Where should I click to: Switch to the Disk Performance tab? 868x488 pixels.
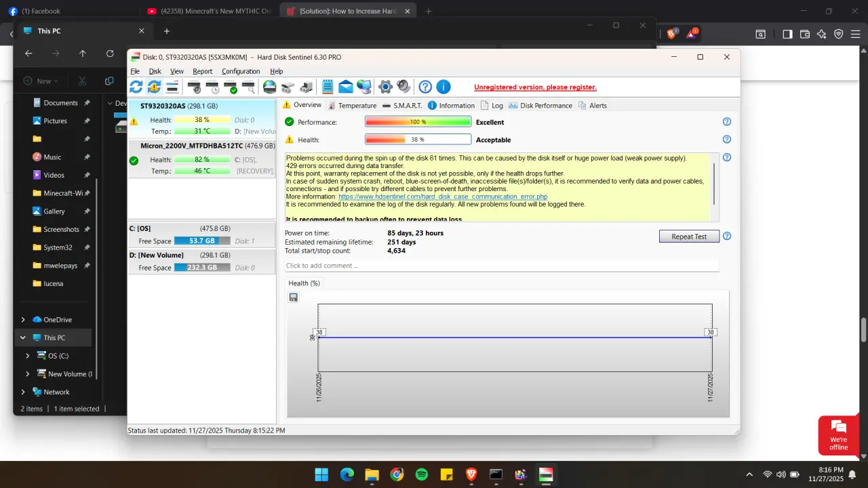coord(540,106)
